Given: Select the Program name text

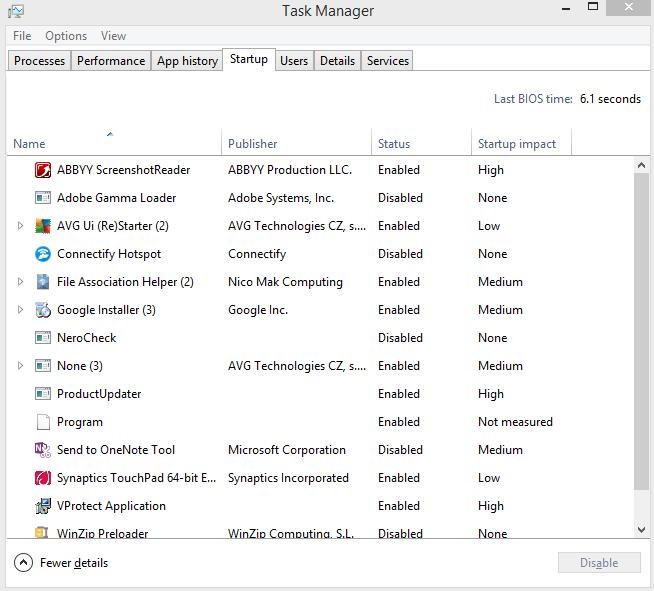Looking at the screenshot, I should [80, 422].
